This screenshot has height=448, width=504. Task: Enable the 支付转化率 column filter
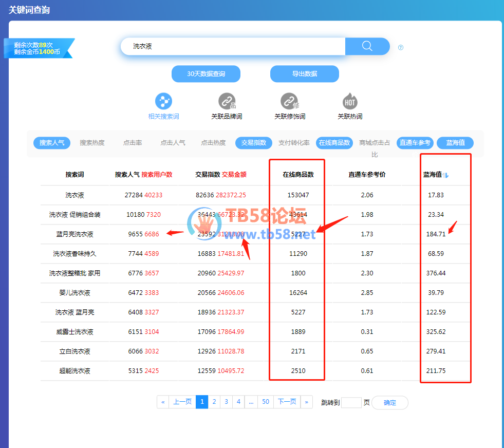(x=294, y=143)
